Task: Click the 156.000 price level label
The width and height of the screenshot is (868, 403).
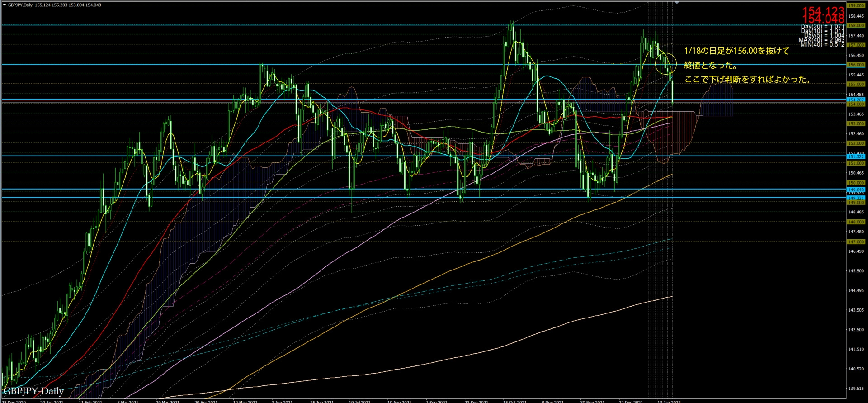Action: click(856, 65)
